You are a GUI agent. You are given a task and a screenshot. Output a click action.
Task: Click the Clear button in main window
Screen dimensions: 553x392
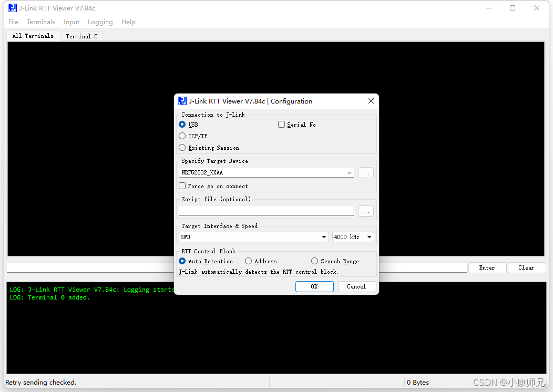coord(527,267)
